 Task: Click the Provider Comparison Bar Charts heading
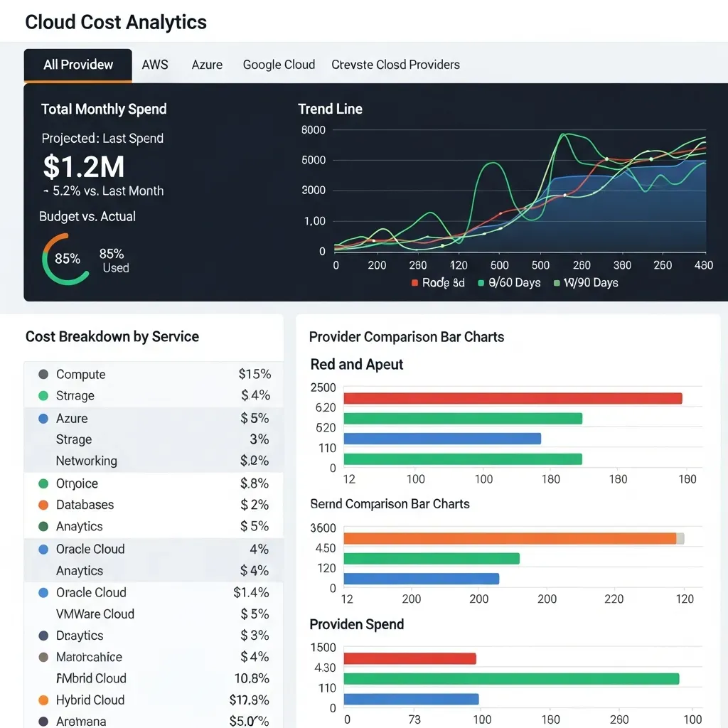tap(407, 336)
